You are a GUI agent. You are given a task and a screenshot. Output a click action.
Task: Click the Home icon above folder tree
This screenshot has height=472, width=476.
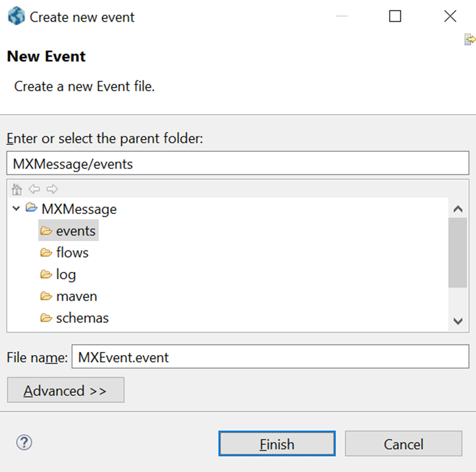pyautogui.click(x=17, y=189)
